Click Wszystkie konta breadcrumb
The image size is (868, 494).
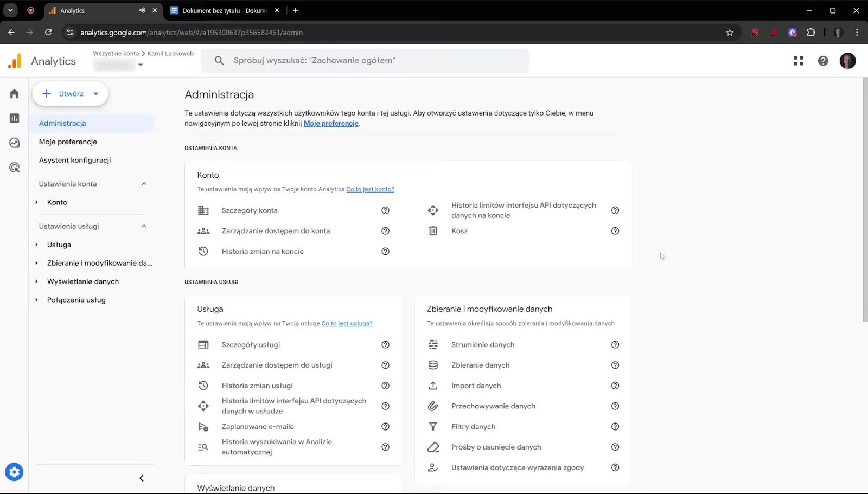click(x=116, y=54)
